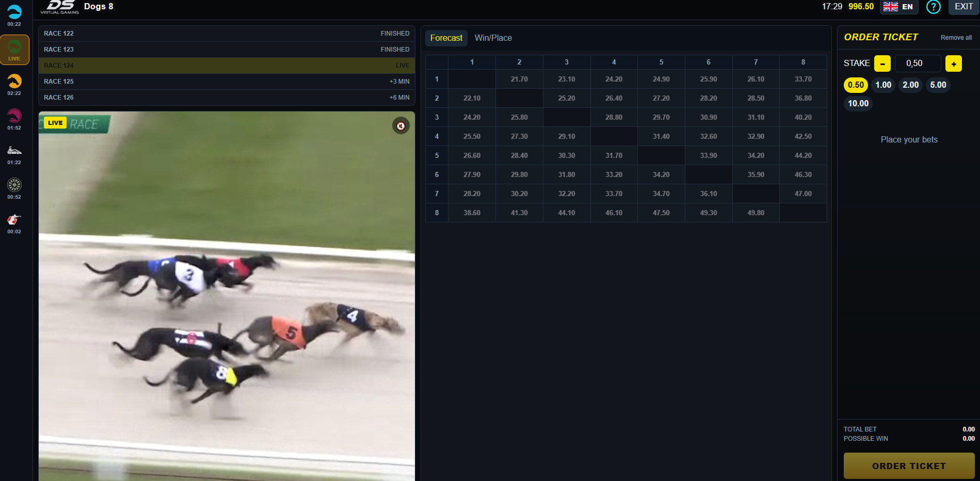This screenshot has width=980, height=481.
Task: Pick forecast odds 44.20
Action: [803, 156]
